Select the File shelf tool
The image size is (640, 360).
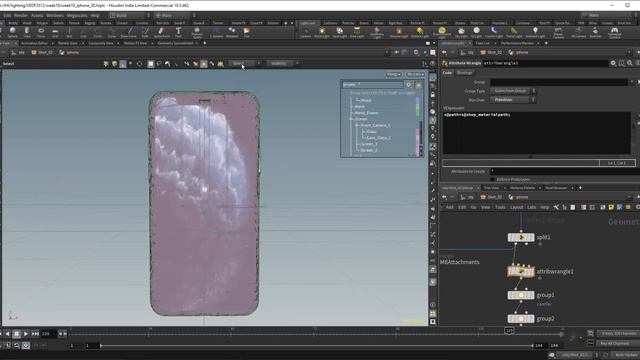click(x=247, y=32)
